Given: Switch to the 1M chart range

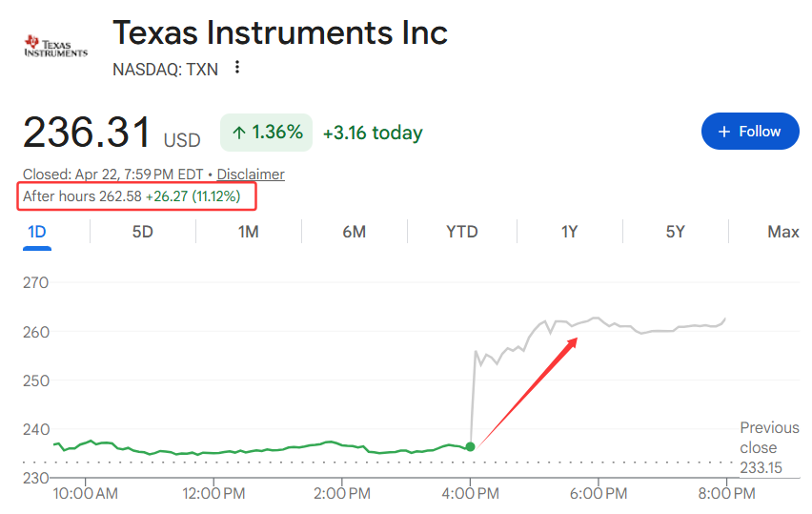Looking at the screenshot, I should 249,232.
